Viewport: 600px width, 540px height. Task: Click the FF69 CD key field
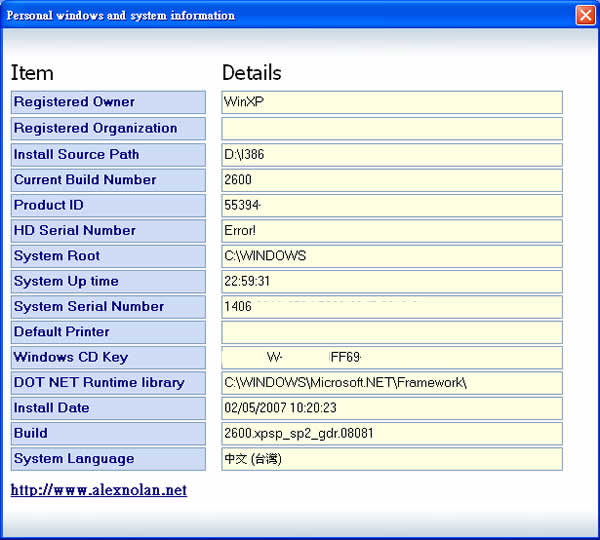click(x=392, y=357)
